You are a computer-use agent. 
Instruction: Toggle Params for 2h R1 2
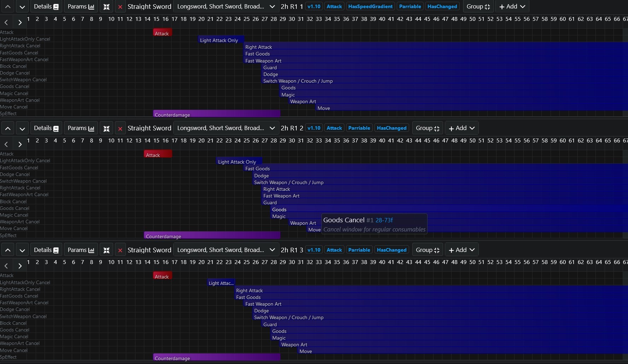pyautogui.click(x=81, y=128)
